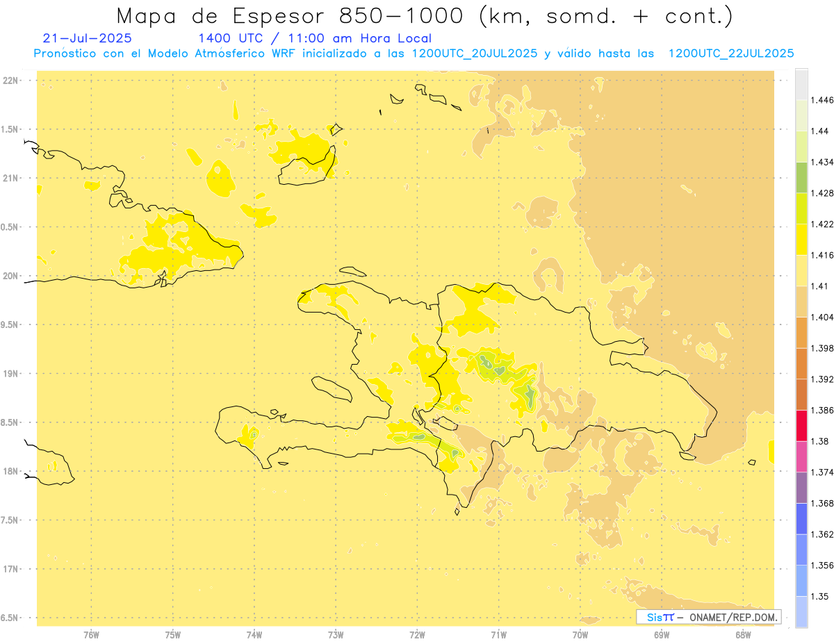Screen dimensions: 834x644
Task: Select the longitude label "74W"
Action: [x=254, y=634]
